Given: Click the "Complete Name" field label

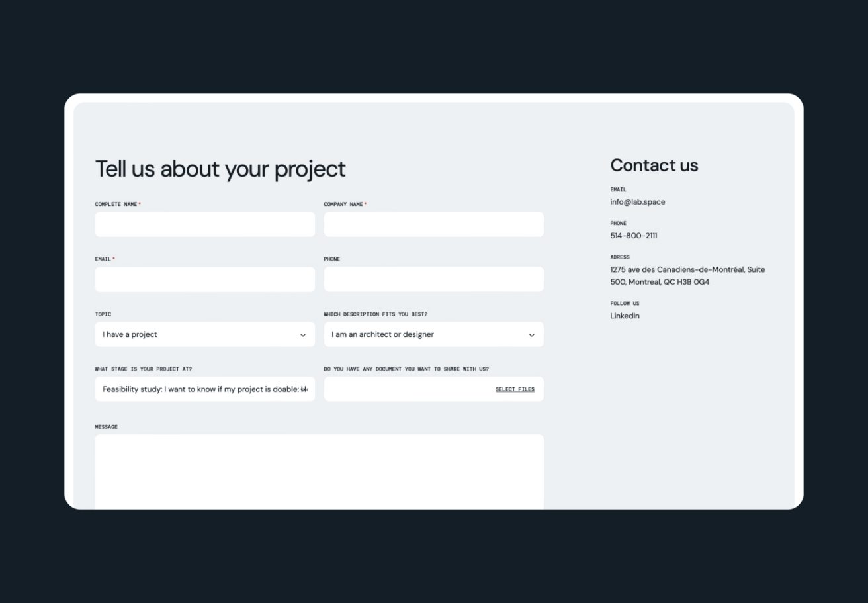Looking at the screenshot, I should pyautogui.click(x=116, y=204).
